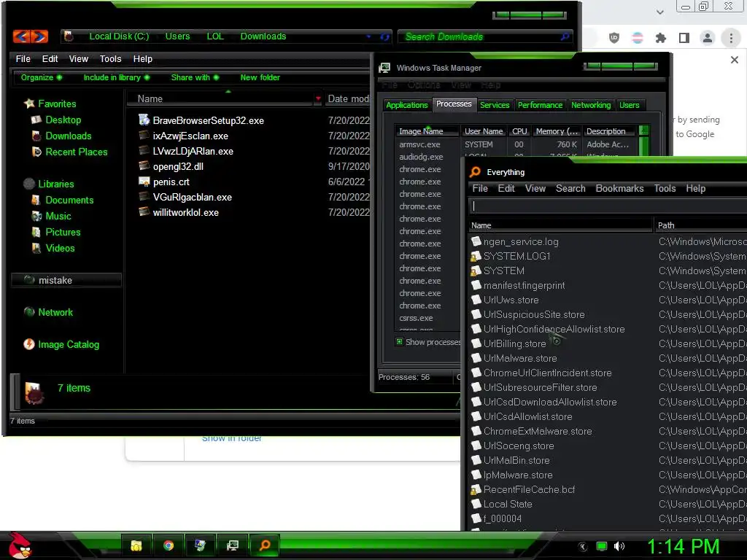Select opengl32.dll file icon
This screenshot has height=560, width=747.
[144, 166]
